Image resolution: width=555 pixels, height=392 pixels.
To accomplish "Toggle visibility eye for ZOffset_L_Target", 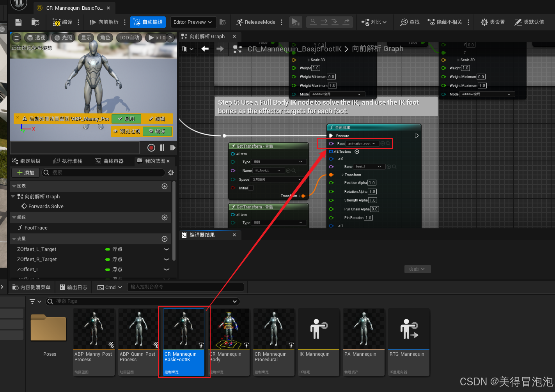I will [167, 249].
